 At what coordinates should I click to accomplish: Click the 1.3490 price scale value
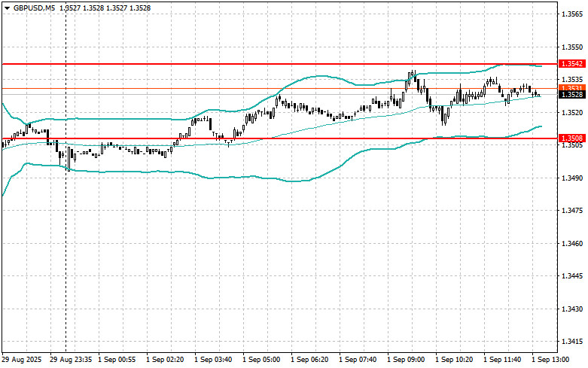pos(572,178)
